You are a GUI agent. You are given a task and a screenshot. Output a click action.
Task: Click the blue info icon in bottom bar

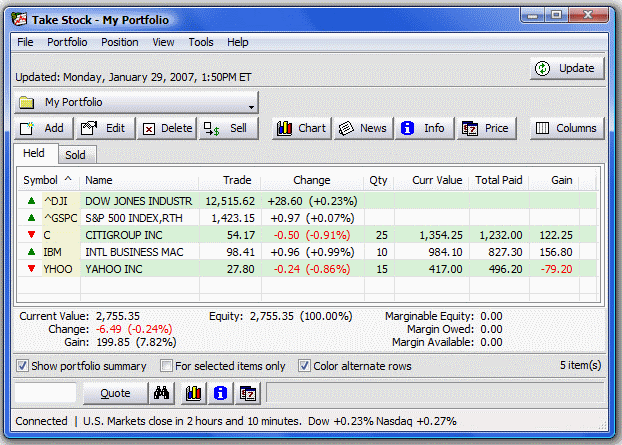pos(221,393)
